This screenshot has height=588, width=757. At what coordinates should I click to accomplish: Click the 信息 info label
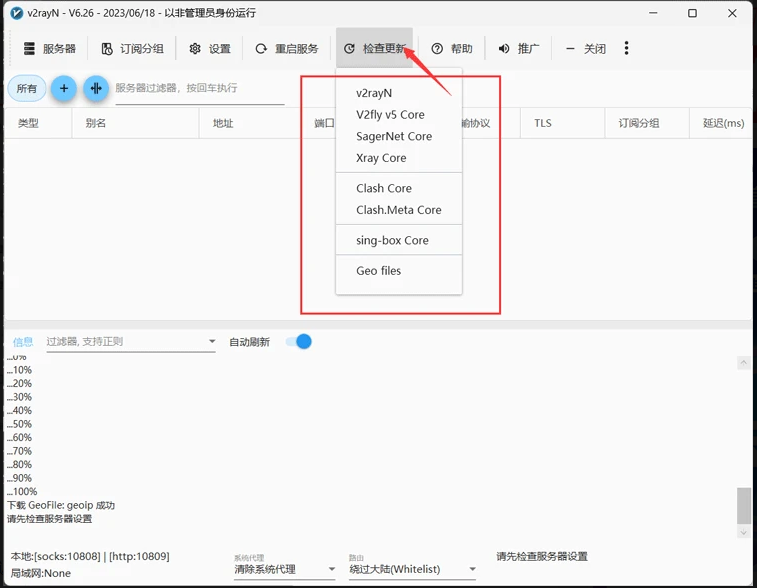[x=23, y=342]
